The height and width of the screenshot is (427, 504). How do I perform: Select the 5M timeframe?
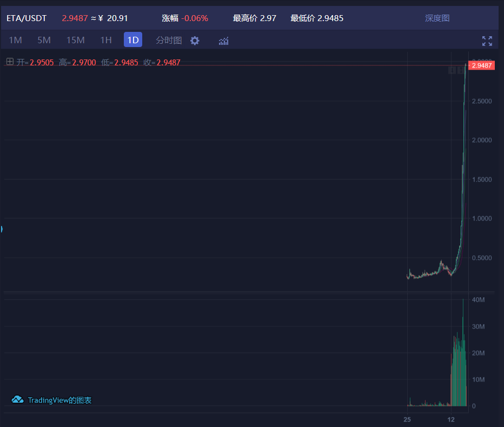point(44,40)
